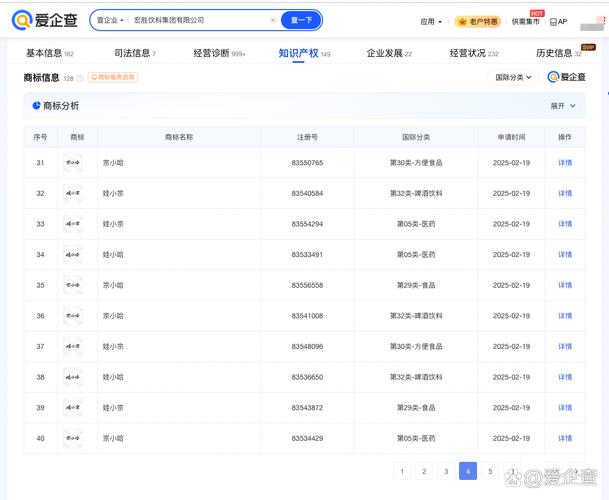Image resolution: width=609 pixels, height=500 pixels.
Task: Click trademark thumbnail for row 40
Action: (73, 438)
